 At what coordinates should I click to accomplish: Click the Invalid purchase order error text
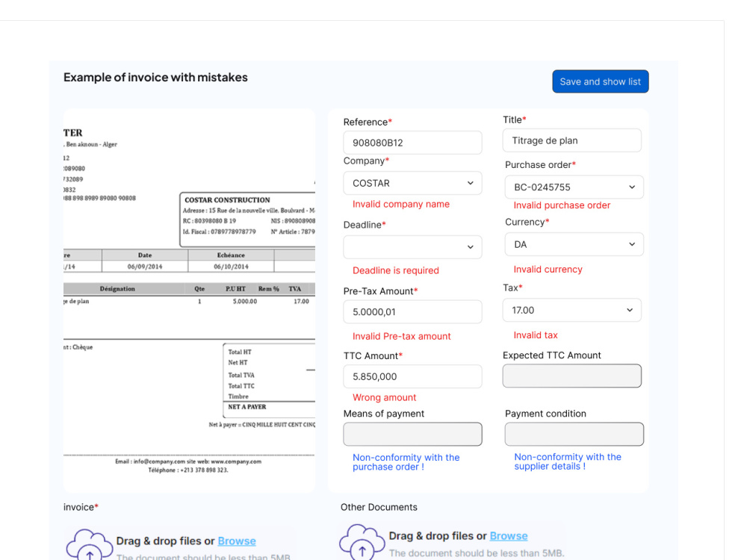pos(562,205)
